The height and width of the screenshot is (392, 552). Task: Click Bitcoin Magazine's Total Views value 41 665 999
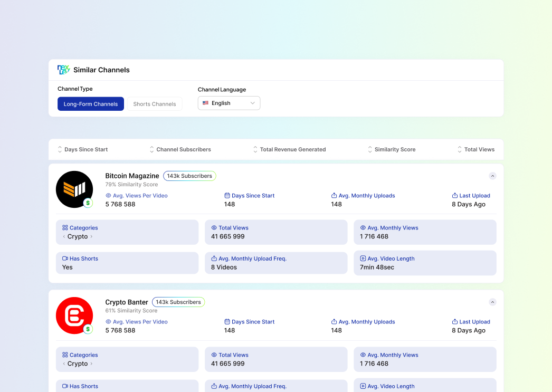(x=228, y=236)
